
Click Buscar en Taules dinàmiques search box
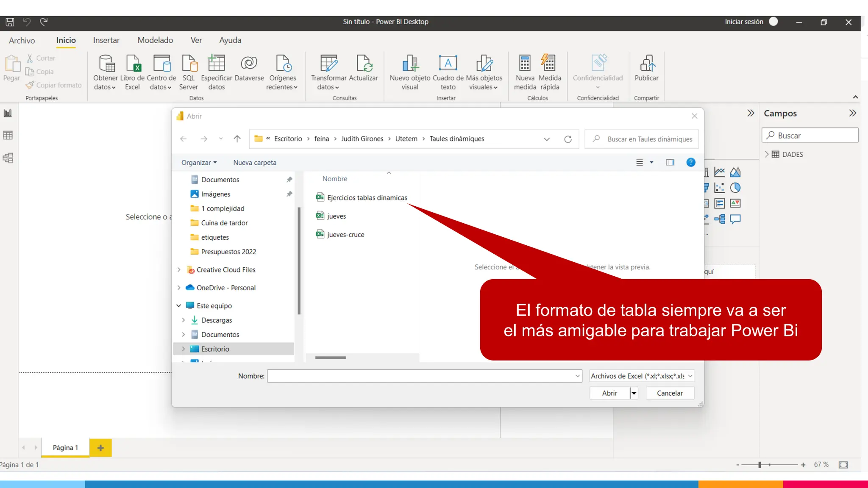tap(641, 139)
